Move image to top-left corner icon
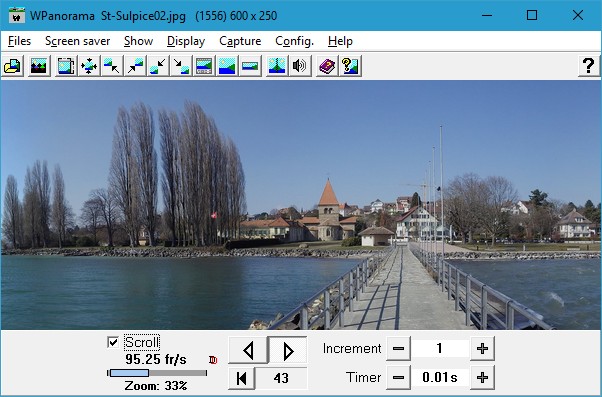 [112, 66]
